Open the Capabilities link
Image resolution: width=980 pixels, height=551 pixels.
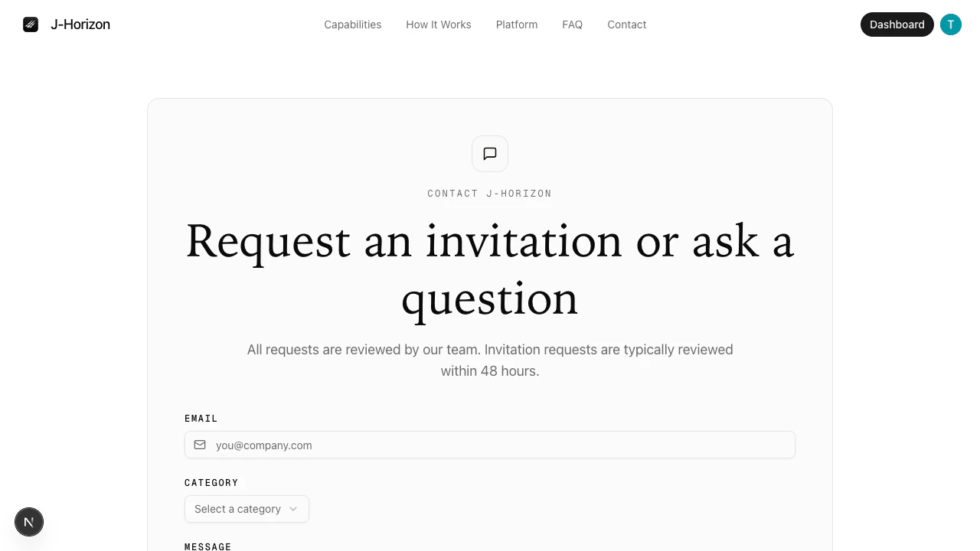[x=353, y=24]
